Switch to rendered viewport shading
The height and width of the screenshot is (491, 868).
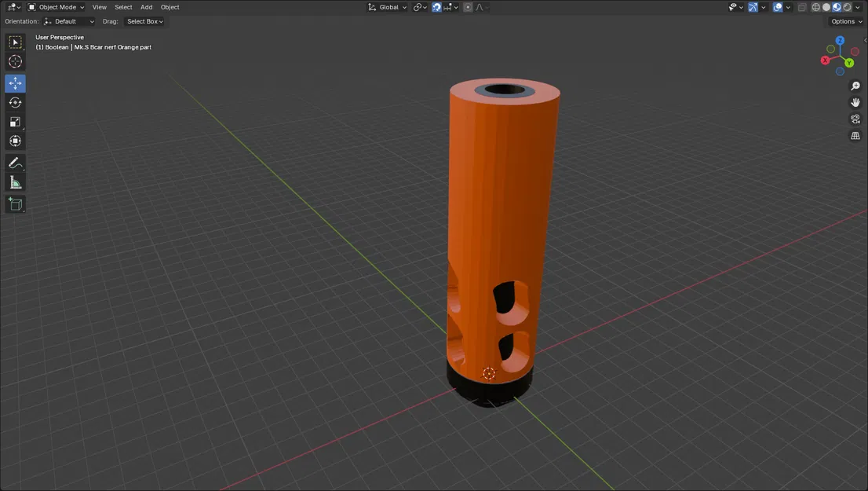(x=846, y=7)
